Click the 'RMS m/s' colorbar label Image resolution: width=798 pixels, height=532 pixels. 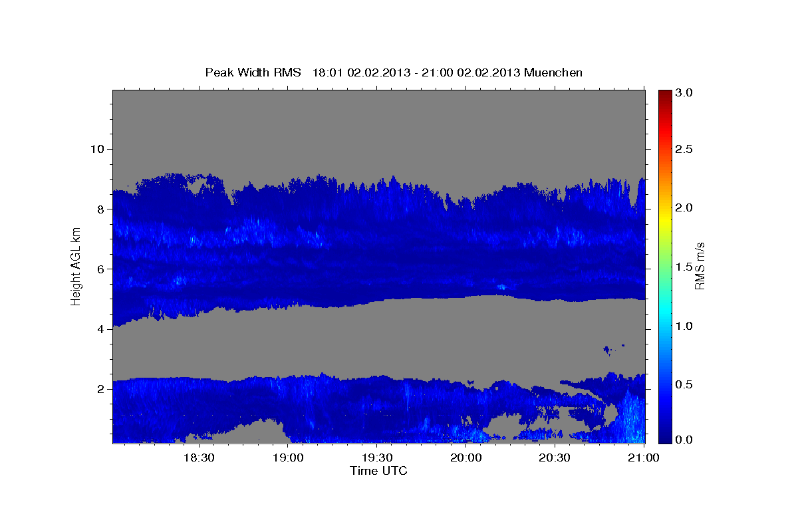click(x=699, y=266)
